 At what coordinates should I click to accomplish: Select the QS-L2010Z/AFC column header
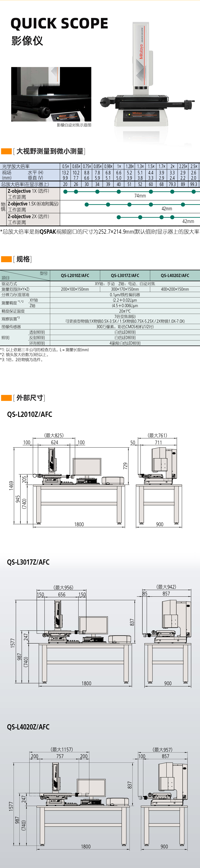(75, 275)
